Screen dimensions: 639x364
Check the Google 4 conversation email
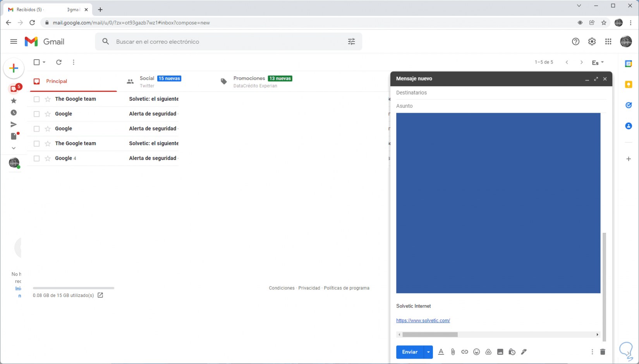37,158
